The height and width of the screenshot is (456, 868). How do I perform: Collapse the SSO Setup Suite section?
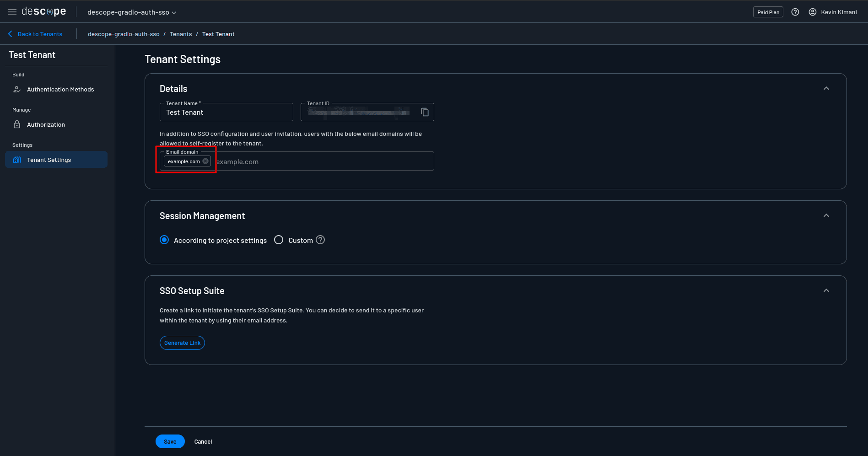pyautogui.click(x=826, y=290)
